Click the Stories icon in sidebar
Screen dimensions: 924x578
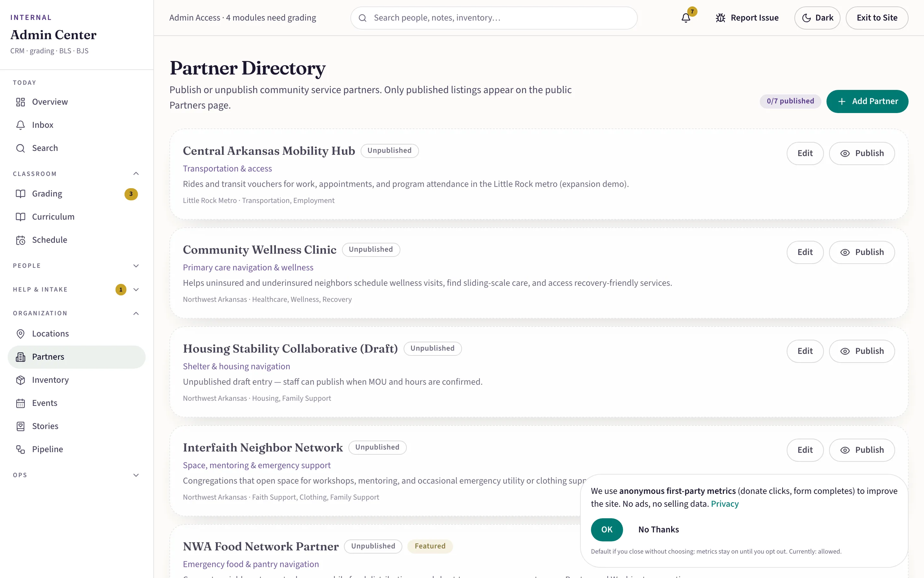pos(21,426)
